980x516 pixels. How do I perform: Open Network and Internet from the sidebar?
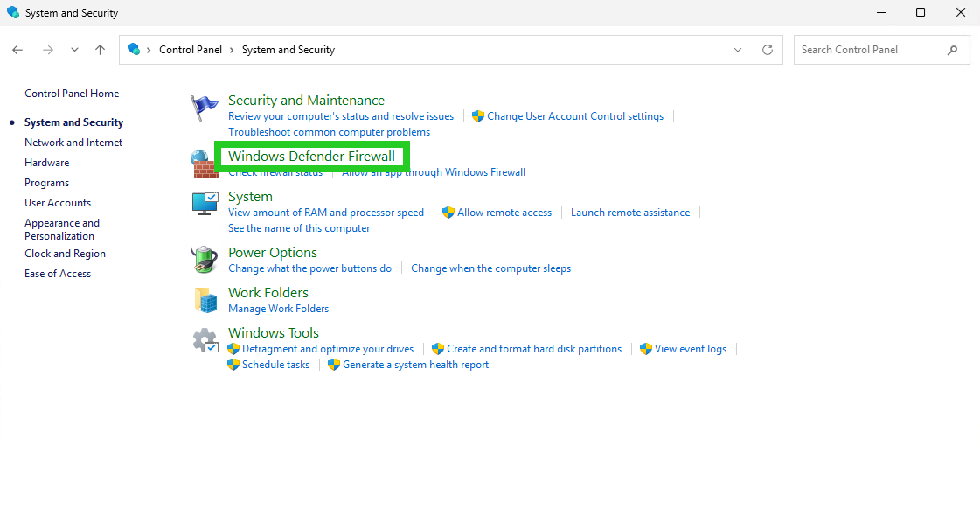tap(73, 142)
